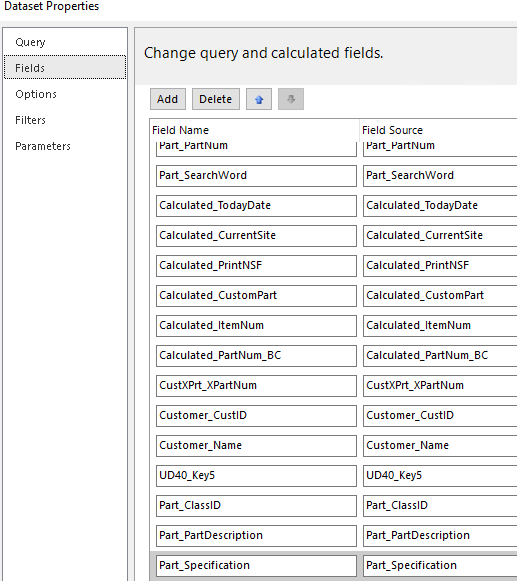
Task: Select the Calculated_CurrentSite field source box
Action: point(440,236)
